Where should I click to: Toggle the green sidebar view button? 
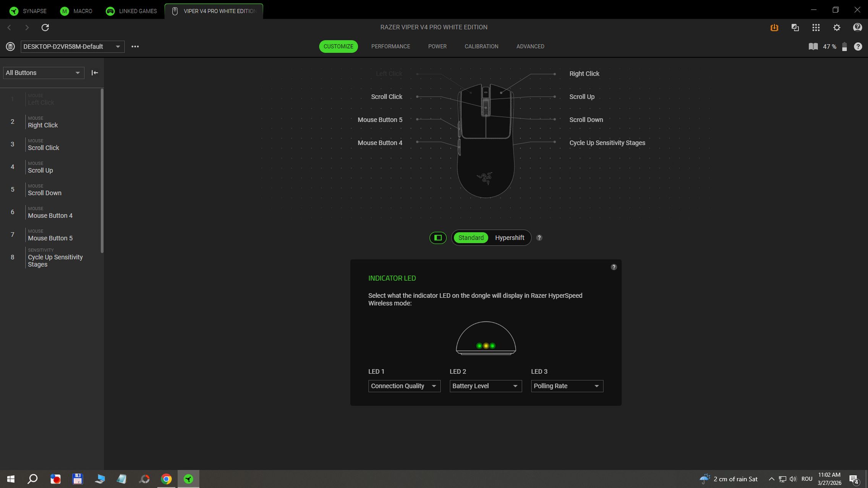click(438, 238)
